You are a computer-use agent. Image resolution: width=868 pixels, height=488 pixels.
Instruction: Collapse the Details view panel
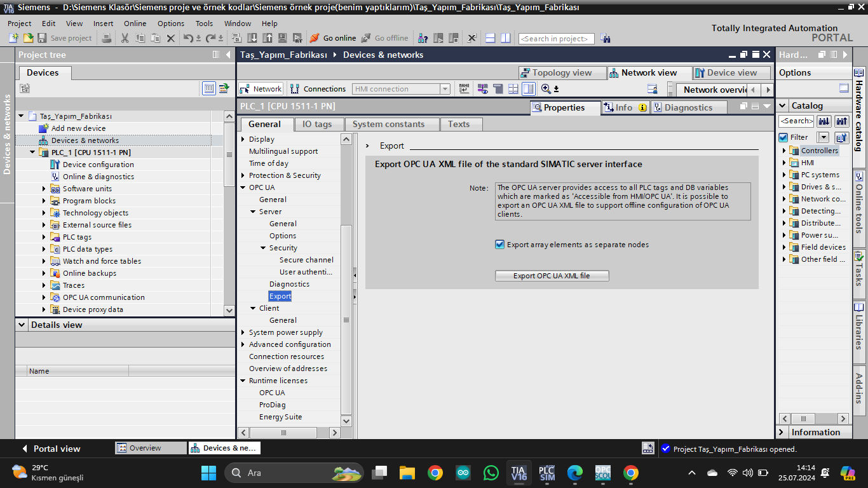click(23, 325)
